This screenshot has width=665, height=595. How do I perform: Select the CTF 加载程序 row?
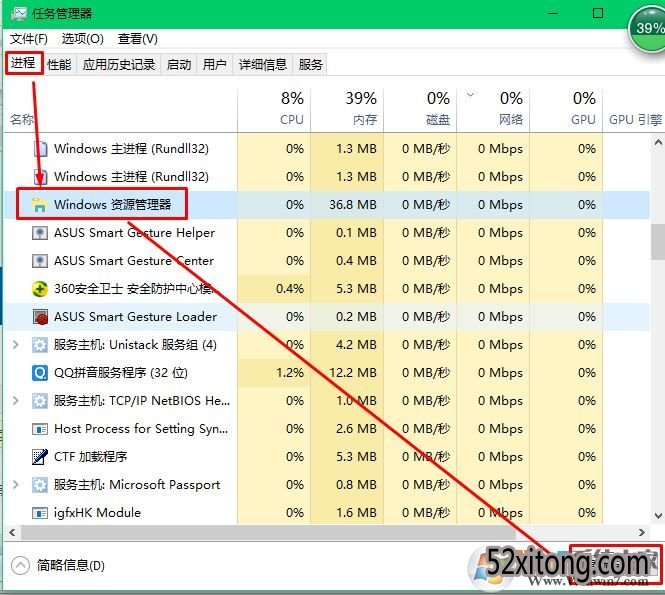(x=327, y=457)
